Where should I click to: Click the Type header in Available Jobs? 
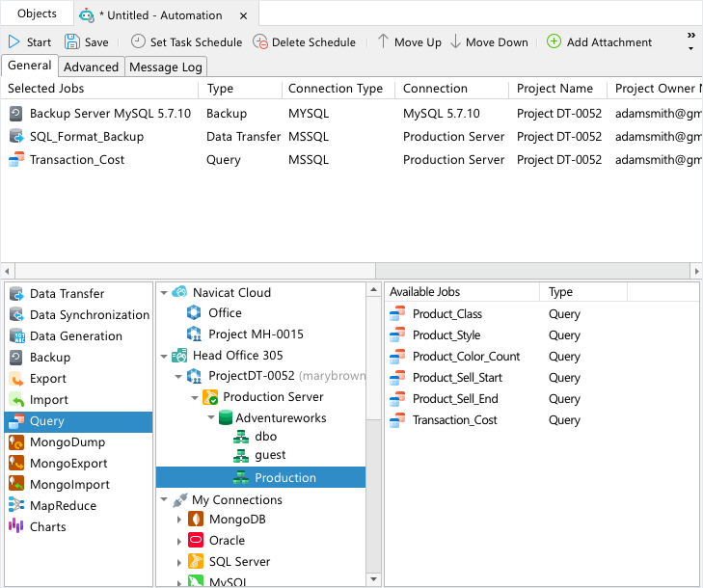[583, 292]
